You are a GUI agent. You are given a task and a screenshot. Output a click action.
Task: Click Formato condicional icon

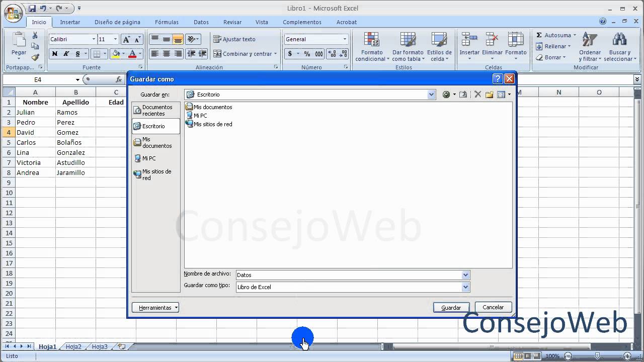372,40
